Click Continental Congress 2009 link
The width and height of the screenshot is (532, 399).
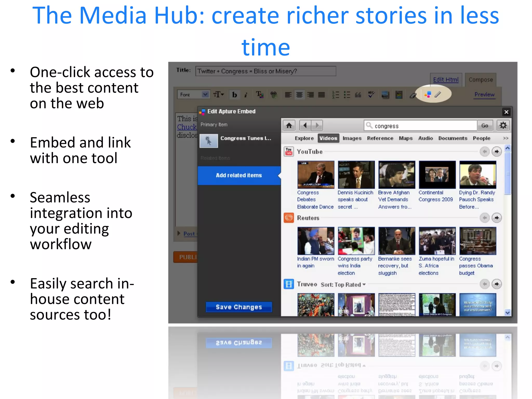click(436, 196)
